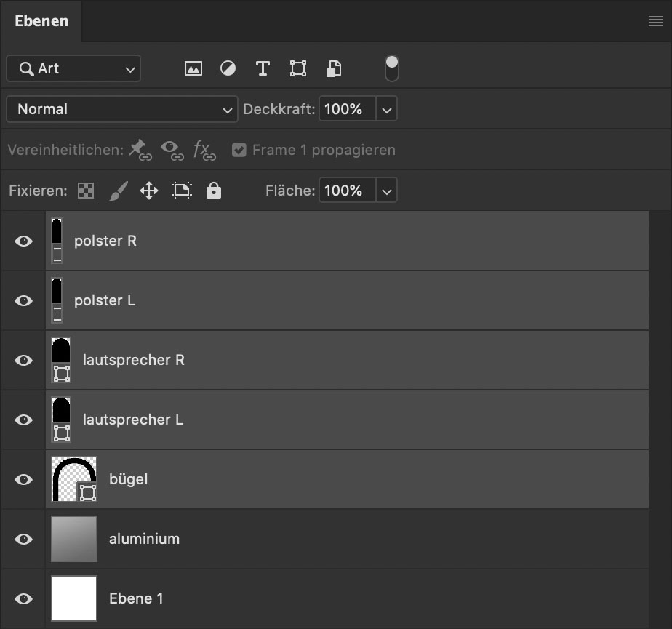Click unify layer style fx icon
The width and height of the screenshot is (672, 629).
204,150
